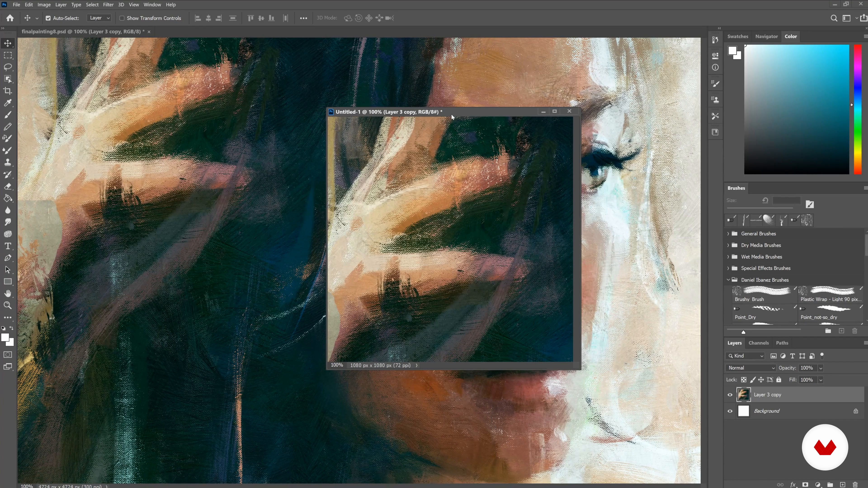Screen dimensions: 868x488
Task: Open the Fill dropdown arrow
Action: [x=821, y=380]
